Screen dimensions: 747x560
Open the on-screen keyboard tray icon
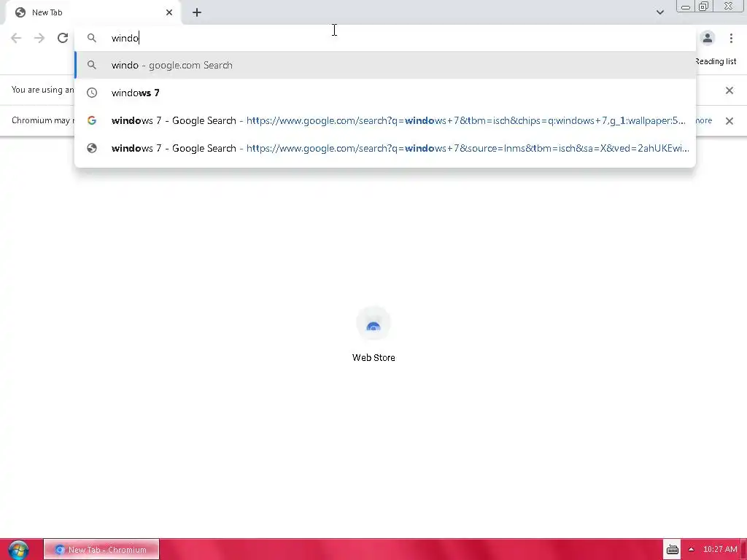(x=672, y=550)
